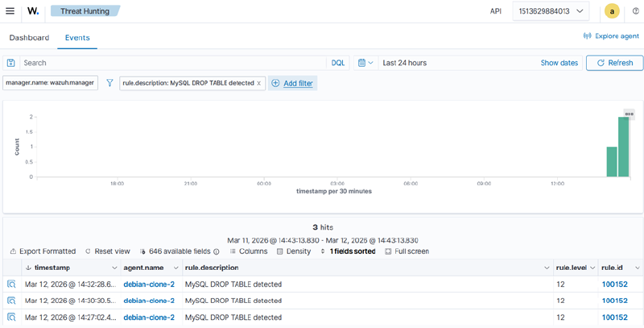Open debian-clone-2 agent in 14:27:02 row
The image size is (644, 328).
149,318
